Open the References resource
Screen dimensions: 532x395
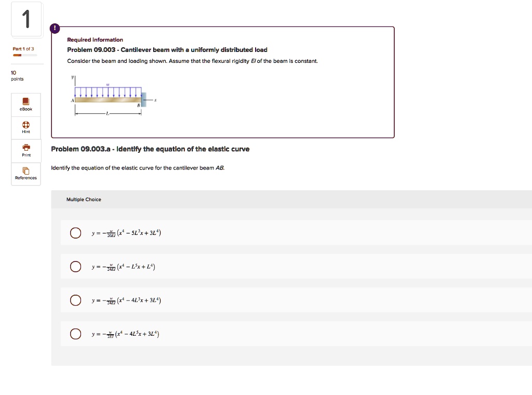[25, 174]
